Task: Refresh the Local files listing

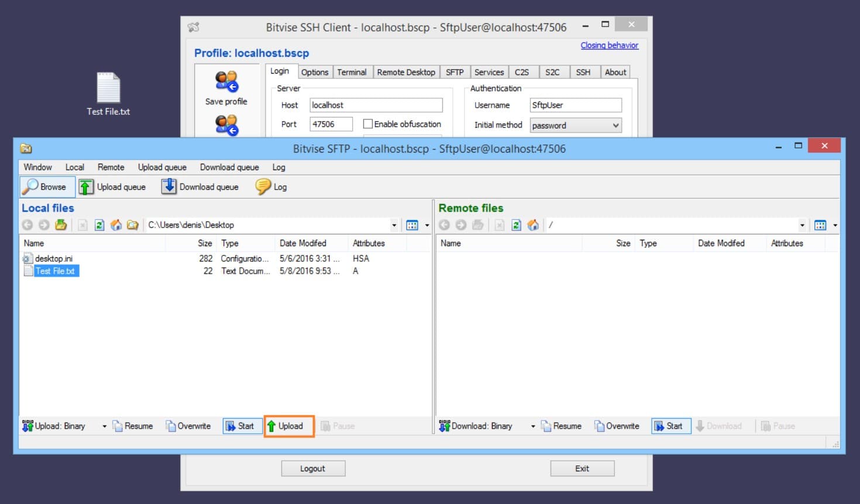Action: click(99, 225)
